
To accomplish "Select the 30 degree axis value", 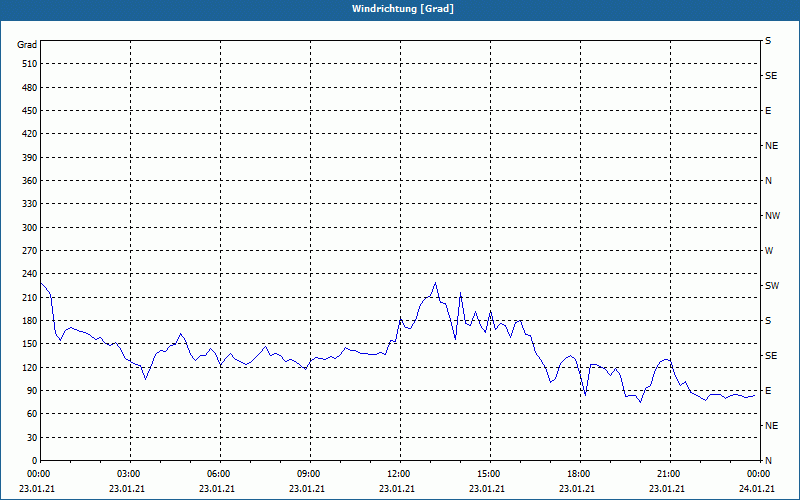I will pos(32,437).
